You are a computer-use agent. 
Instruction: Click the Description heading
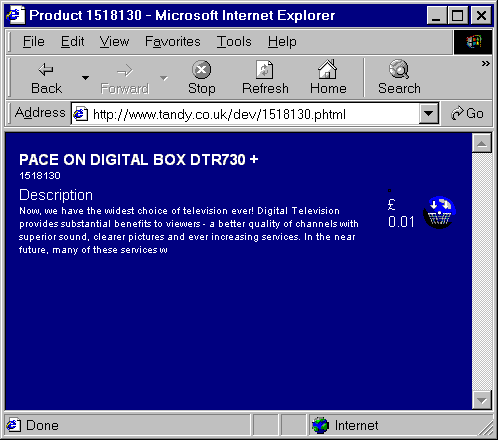(56, 195)
